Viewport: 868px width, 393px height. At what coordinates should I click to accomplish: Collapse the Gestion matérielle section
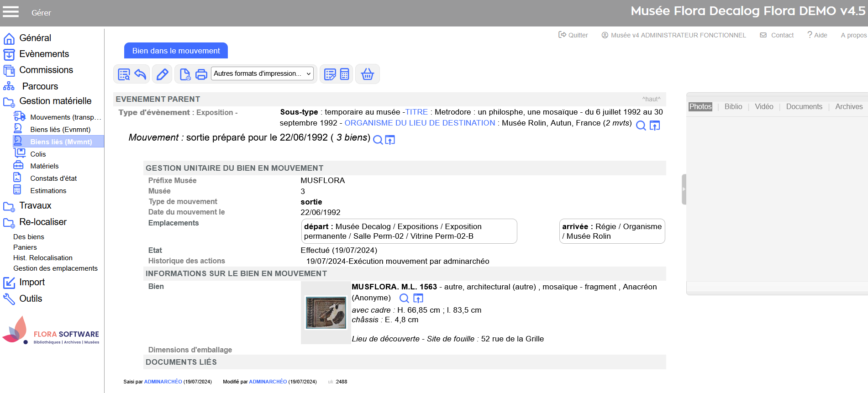coord(55,101)
